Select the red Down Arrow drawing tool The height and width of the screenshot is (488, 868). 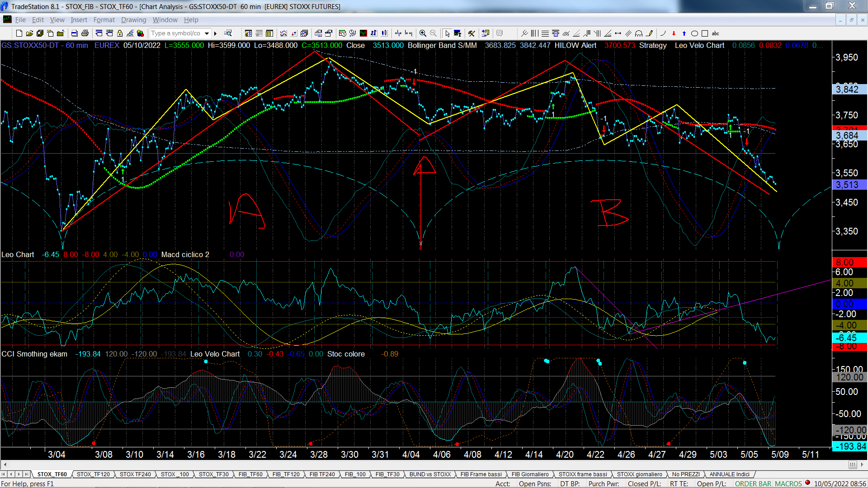pos(674,33)
